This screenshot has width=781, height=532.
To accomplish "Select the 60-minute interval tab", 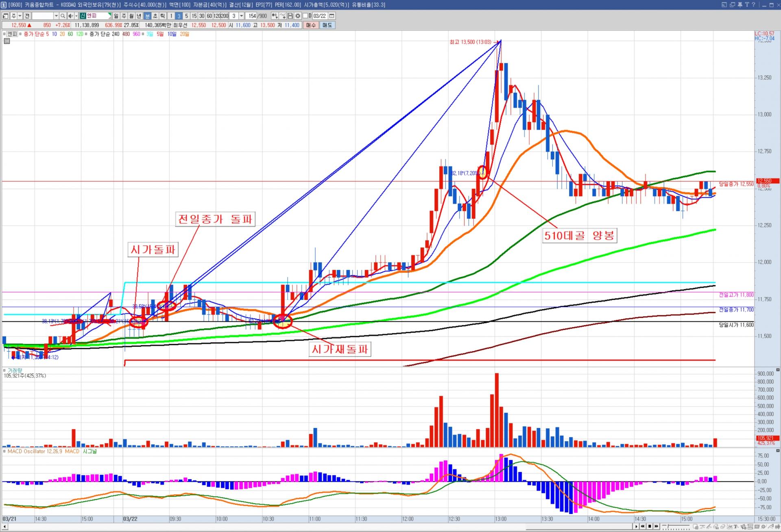I will (x=209, y=16).
